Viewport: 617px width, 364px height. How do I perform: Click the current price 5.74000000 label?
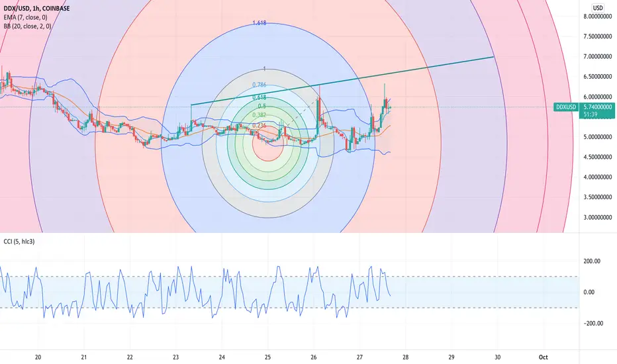click(598, 107)
